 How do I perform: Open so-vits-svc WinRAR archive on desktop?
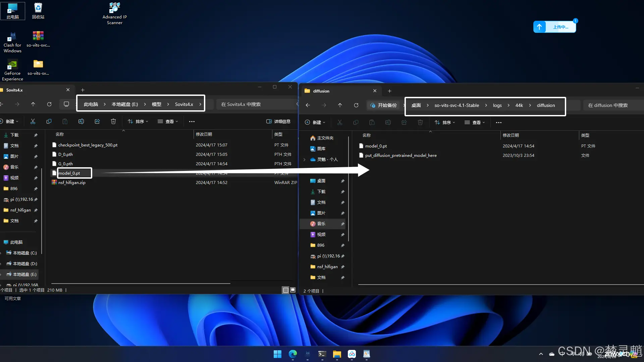[x=38, y=39]
